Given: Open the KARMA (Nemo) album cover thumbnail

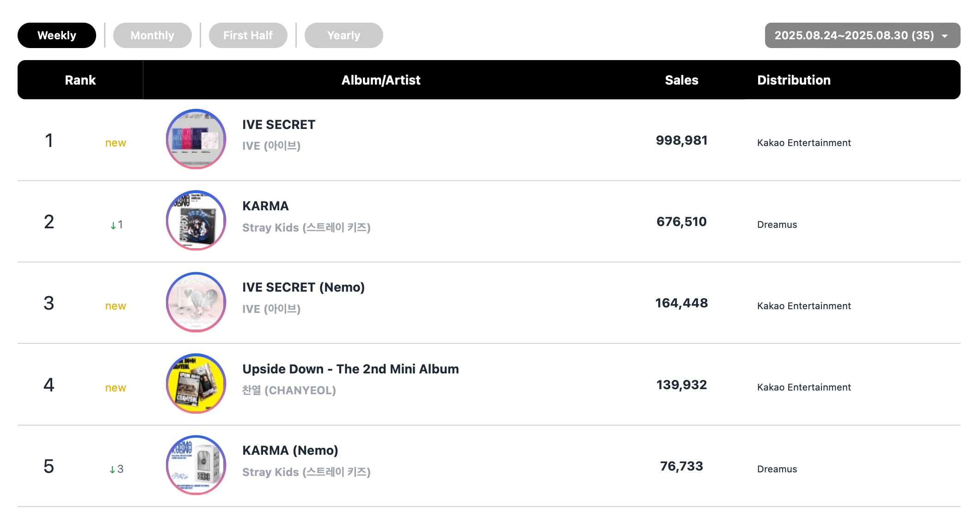Looking at the screenshot, I should 196,465.
